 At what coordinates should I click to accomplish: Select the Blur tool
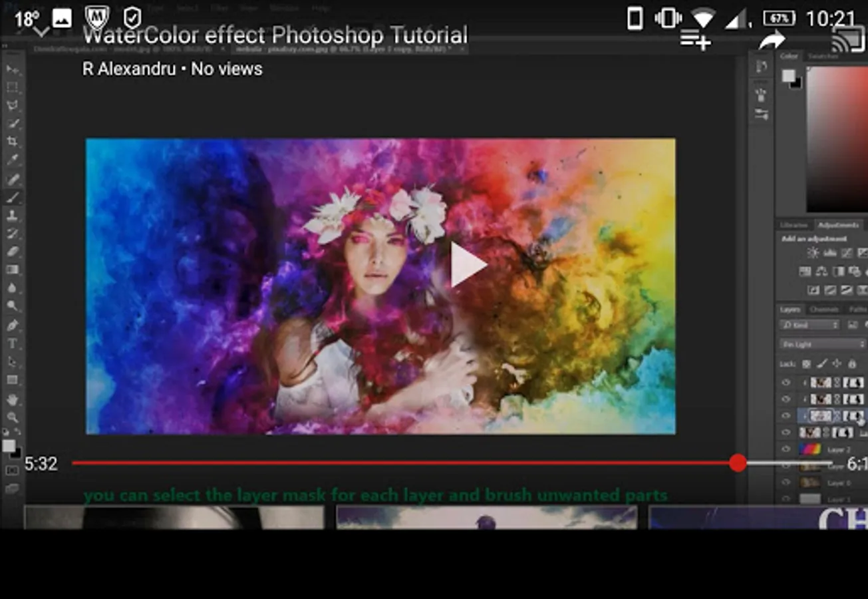click(x=13, y=288)
